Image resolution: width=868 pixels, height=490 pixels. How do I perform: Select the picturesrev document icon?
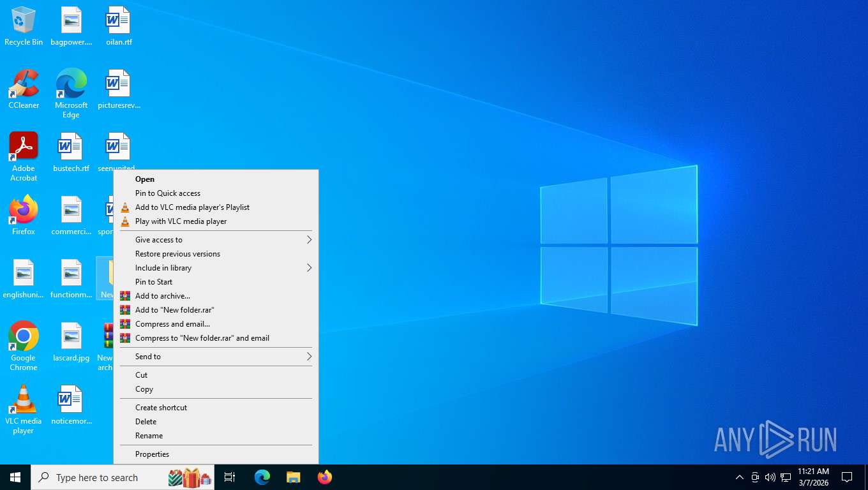(119, 89)
